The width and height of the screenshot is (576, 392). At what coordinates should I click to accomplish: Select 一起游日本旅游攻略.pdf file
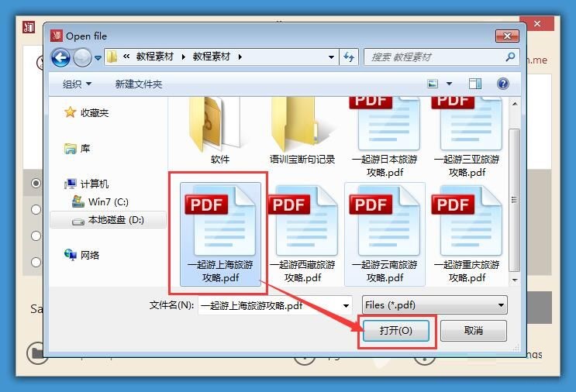tap(385, 137)
